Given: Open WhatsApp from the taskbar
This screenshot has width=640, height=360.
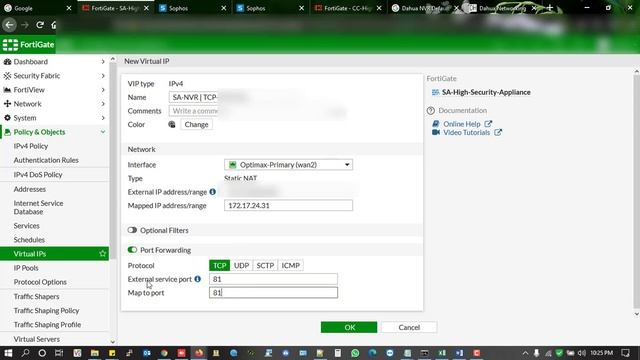Looking at the screenshot, I should click(355, 353).
